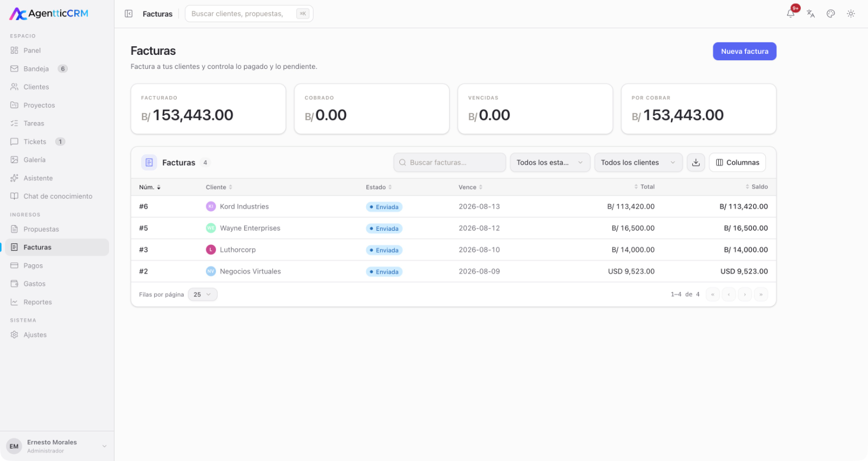Click the AgenticCRM logo

49,14
